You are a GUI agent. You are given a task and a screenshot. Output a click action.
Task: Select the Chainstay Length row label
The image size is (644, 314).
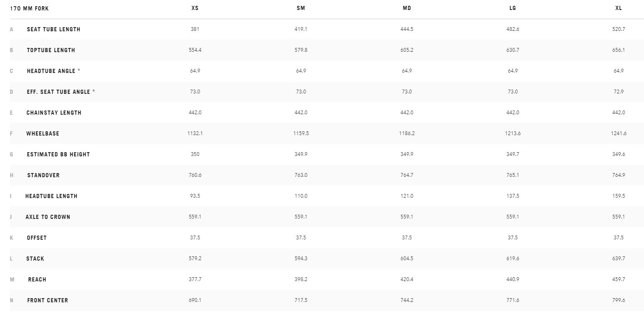click(54, 113)
